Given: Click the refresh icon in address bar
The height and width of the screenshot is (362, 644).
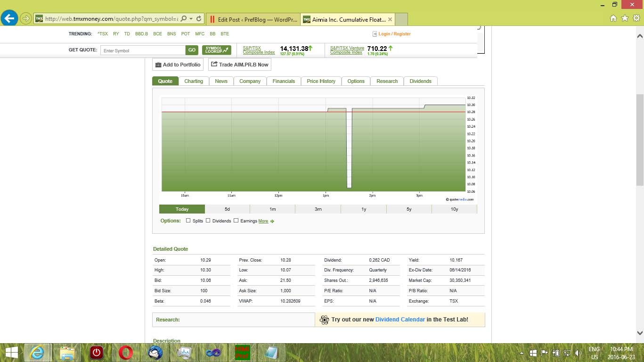Looking at the screenshot, I should point(199,19).
